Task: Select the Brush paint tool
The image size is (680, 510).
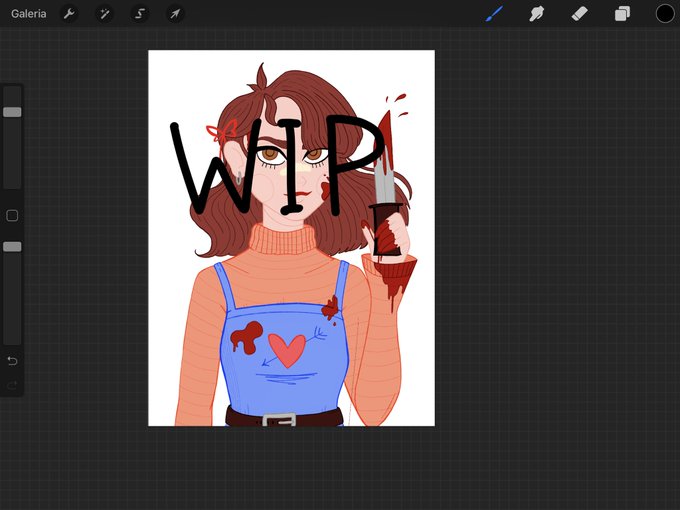Action: tap(494, 14)
